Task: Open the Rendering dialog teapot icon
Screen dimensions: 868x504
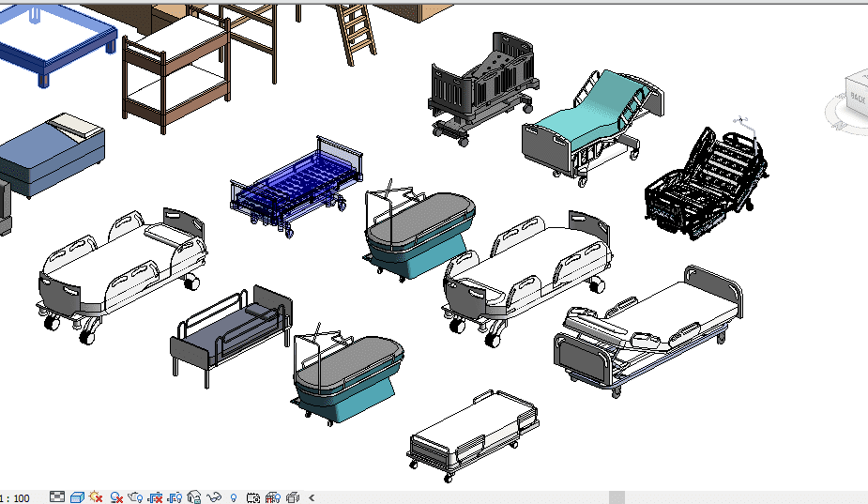Action: [x=136, y=497]
